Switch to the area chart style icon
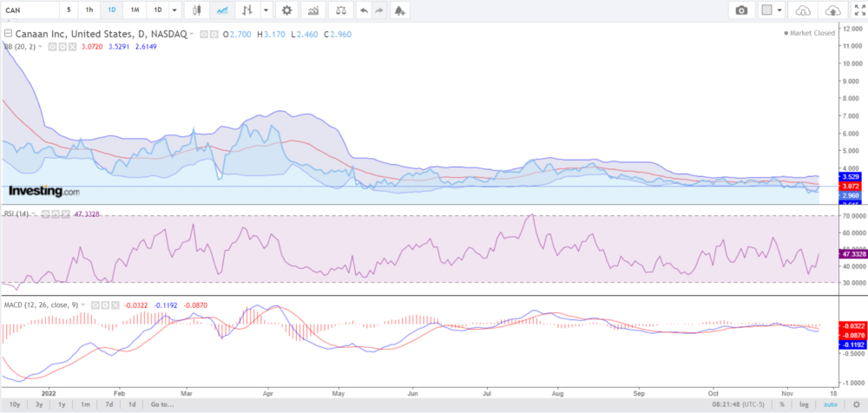Image resolution: width=868 pixels, height=413 pixels. (222, 10)
